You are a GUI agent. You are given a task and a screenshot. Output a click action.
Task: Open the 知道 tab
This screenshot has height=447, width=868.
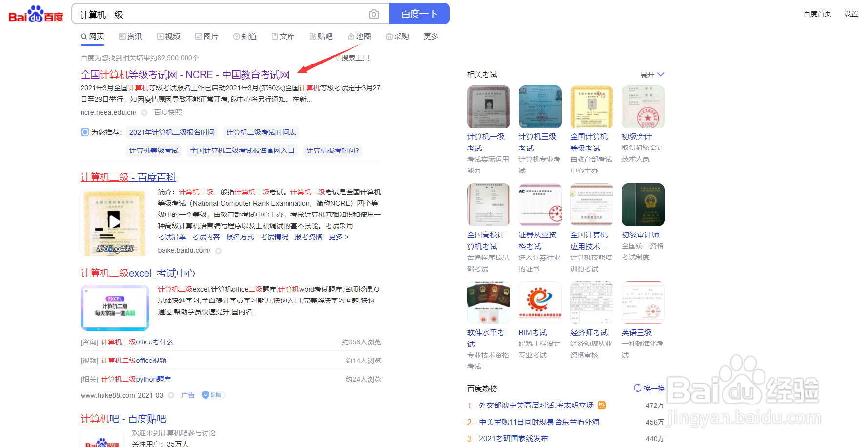point(245,37)
